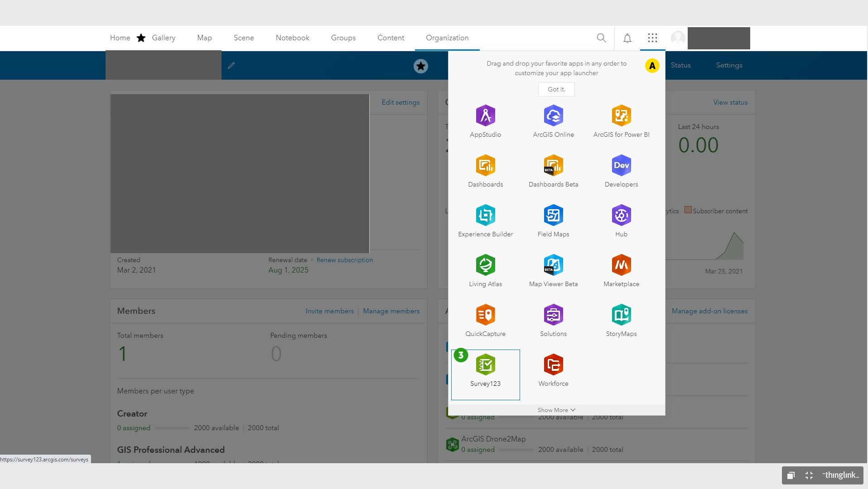
Task: Open the Survey123 app
Action: 485,374
